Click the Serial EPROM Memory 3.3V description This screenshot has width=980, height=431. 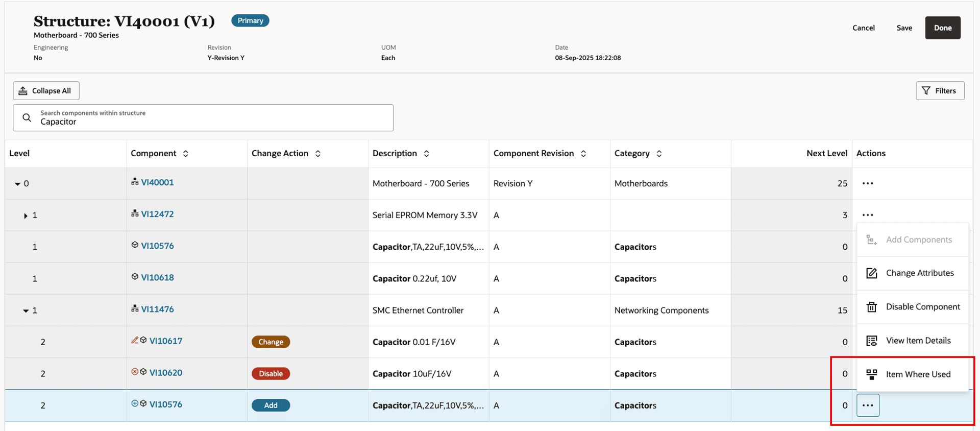pyautogui.click(x=425, y=215)
